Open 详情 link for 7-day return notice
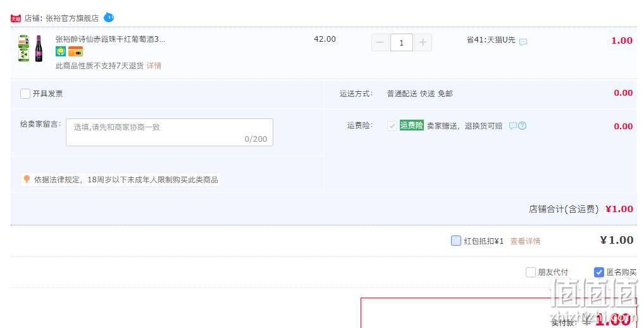 [x=154, y=66]
